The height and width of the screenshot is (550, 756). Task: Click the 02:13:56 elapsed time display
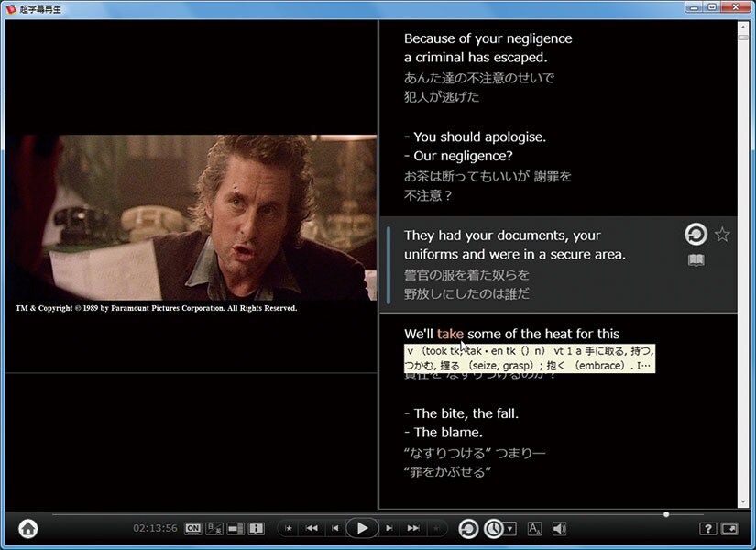tap(155, 528)
